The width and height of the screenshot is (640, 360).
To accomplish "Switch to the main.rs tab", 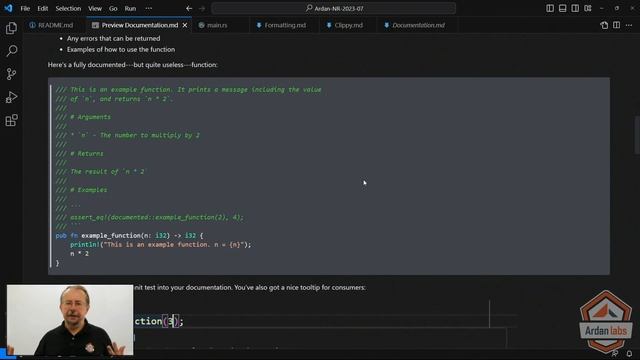I will pyautogui.click(x=213, y=25).
